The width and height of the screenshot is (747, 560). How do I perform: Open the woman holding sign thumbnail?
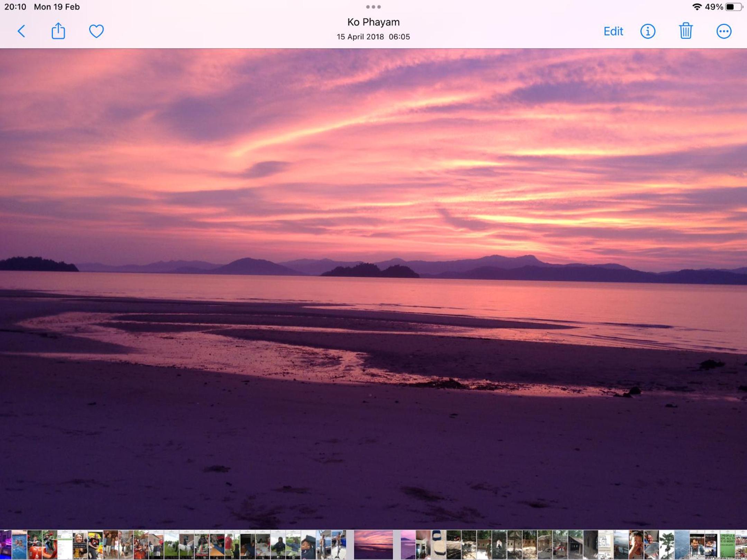pos(80,545)
